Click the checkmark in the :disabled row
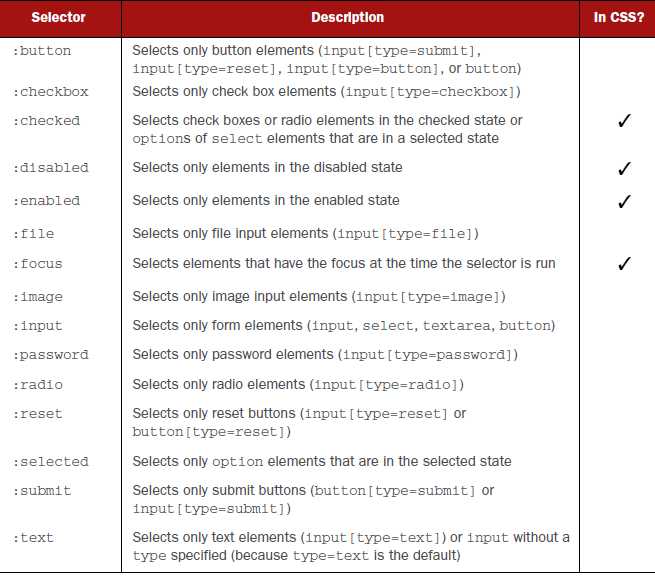The width and height of the screenshot is (655, 580). tap(624, 169)
